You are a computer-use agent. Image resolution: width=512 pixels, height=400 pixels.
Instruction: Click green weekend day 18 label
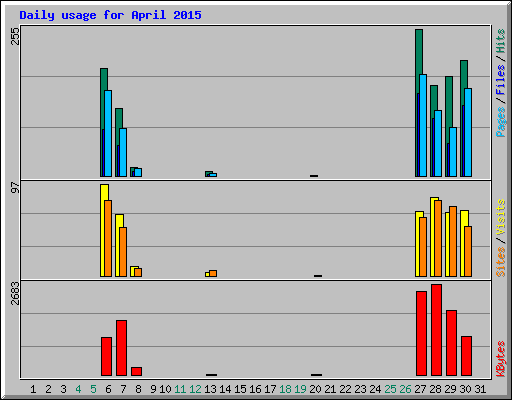pos(285,389)
